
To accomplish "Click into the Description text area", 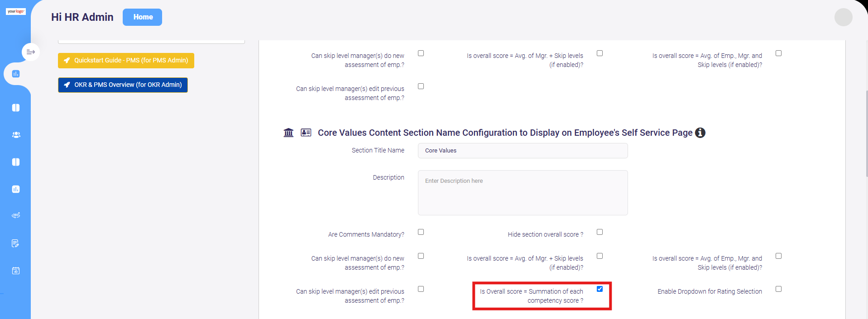I will [523, 193].
